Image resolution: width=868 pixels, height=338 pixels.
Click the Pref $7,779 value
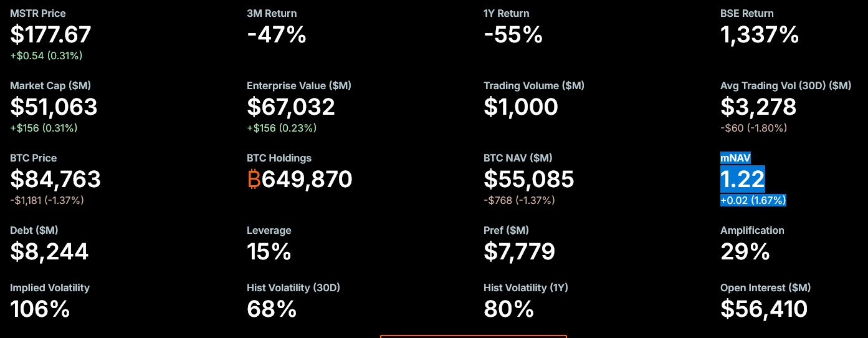[519, 251]
